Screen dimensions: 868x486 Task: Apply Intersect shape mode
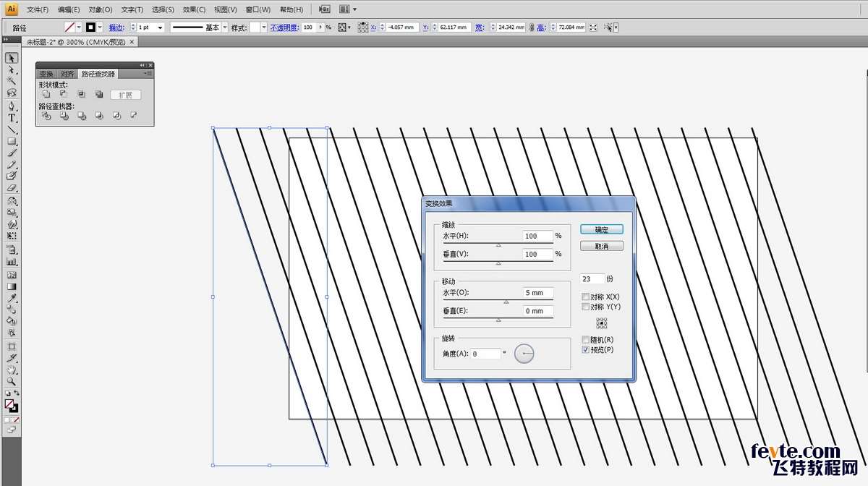click(81, 94)
